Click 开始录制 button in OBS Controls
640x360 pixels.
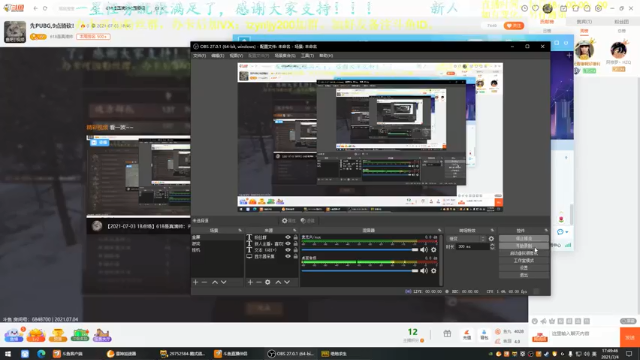tap(524, 246)
